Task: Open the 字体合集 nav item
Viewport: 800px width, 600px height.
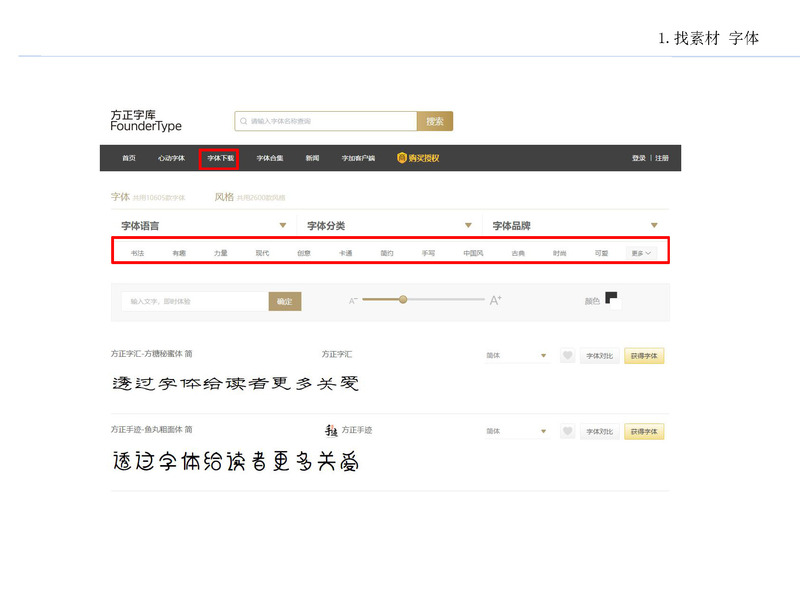Action: point(270,158)
